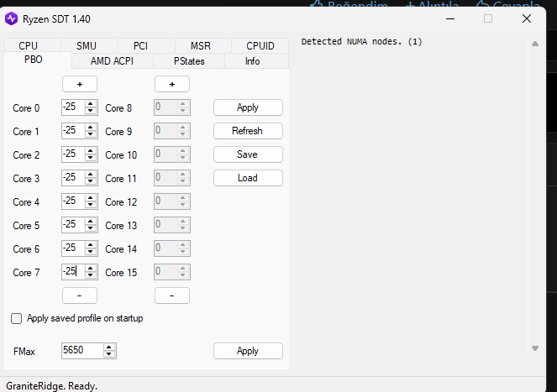Click the Core 8 disabled offset field
Screen dimensions: 557x392
click(x=172, y=107)
